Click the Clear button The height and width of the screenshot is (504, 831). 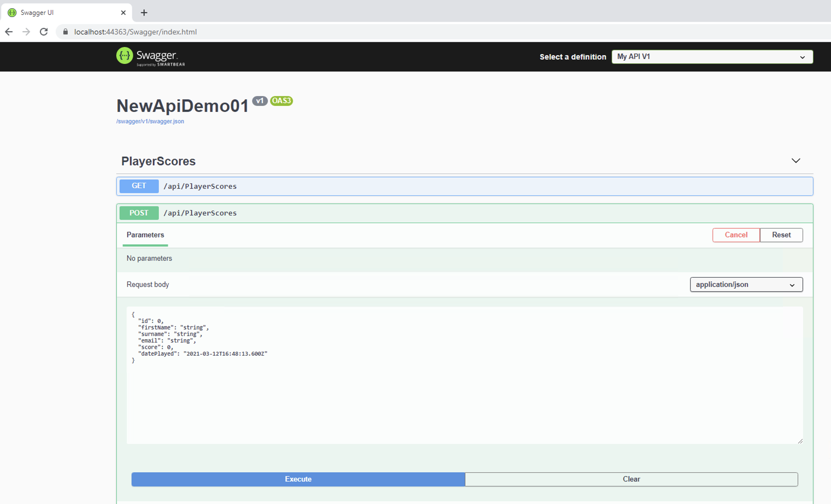(x=631, y=479)
